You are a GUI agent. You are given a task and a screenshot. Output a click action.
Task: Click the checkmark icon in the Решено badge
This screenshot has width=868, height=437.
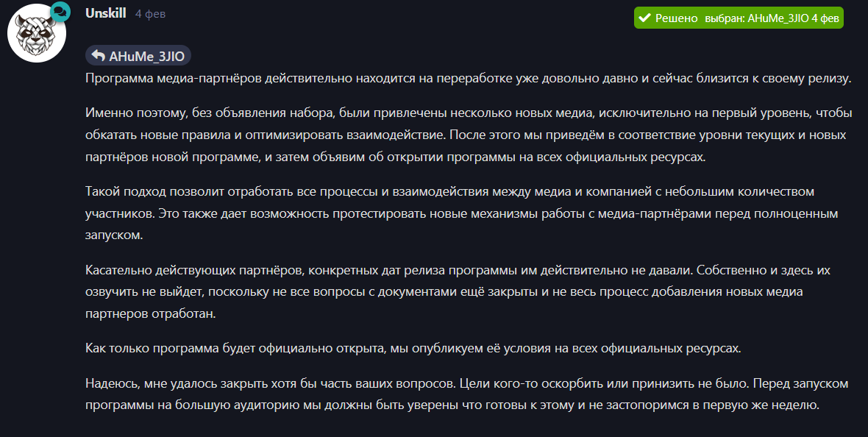(x=644, y=18)
